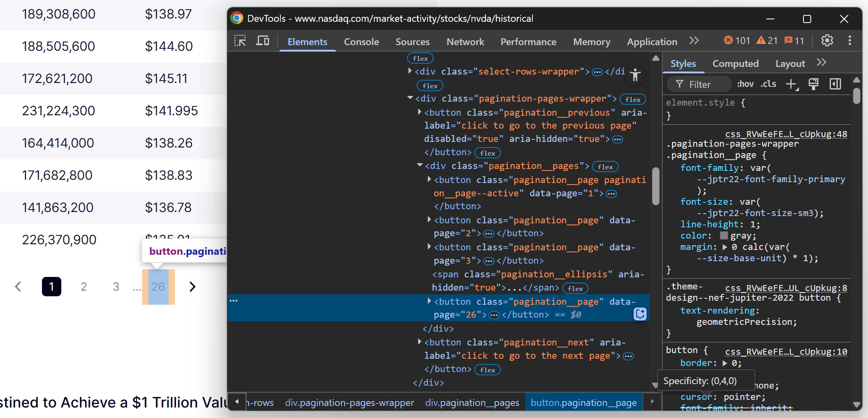
Task: Open the Computed styles tab
Action: 736,64
